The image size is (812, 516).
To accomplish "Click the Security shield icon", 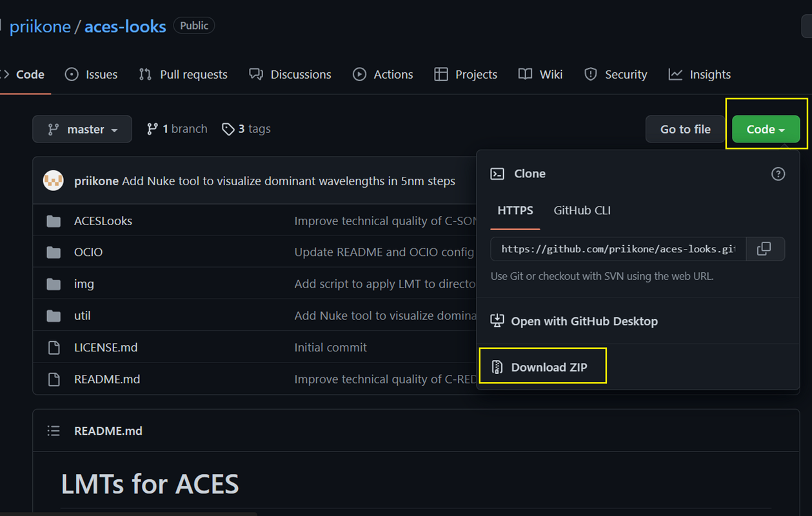I will [x=590, y=74].
